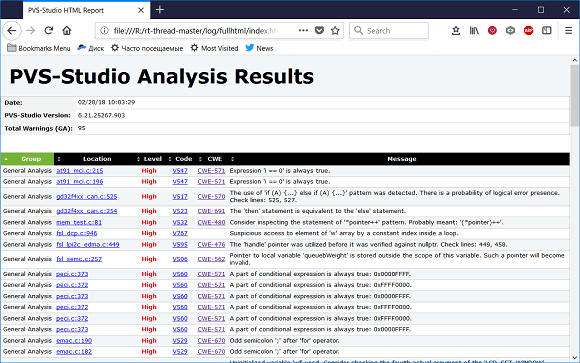Reload the page with the refresh icon
The image size is (580, 363).
click(48, 30)
